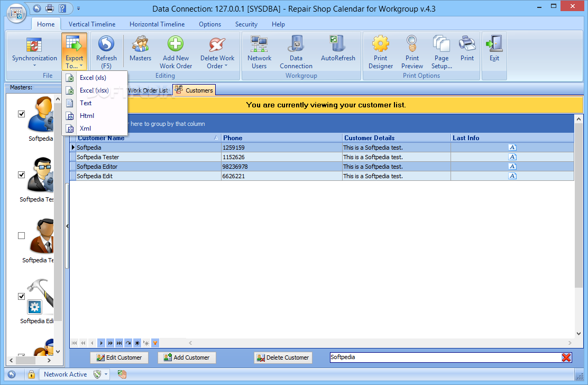Open Data Connection settings
The image size is (588, 385).
[x=296, y=52]
